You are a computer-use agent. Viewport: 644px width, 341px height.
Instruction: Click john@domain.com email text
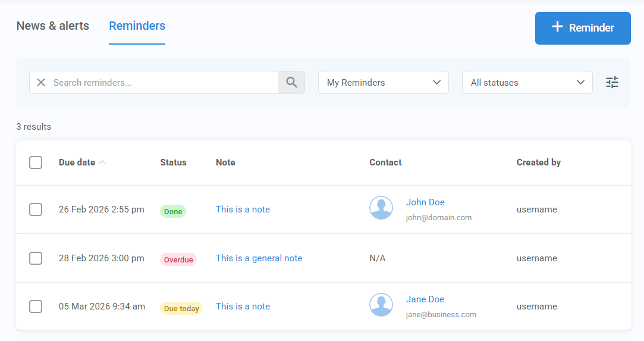coord(439,218)
